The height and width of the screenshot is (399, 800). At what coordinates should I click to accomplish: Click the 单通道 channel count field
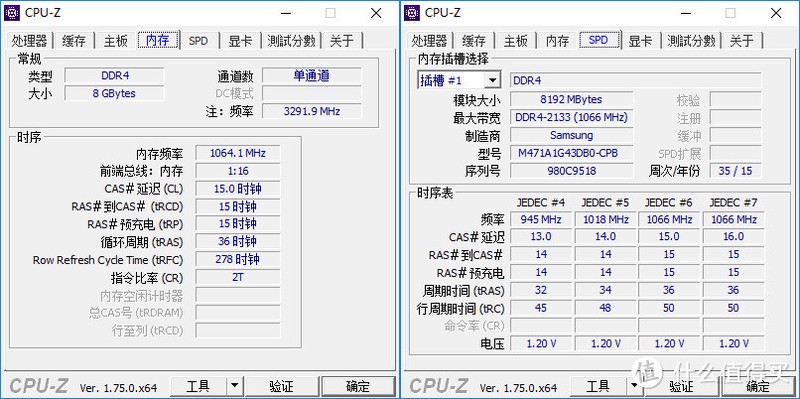click(312, 76)
